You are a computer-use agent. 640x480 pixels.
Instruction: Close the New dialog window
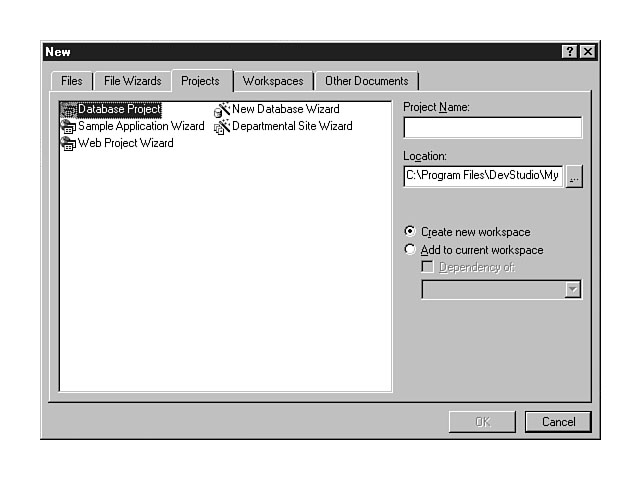(587, 52)
